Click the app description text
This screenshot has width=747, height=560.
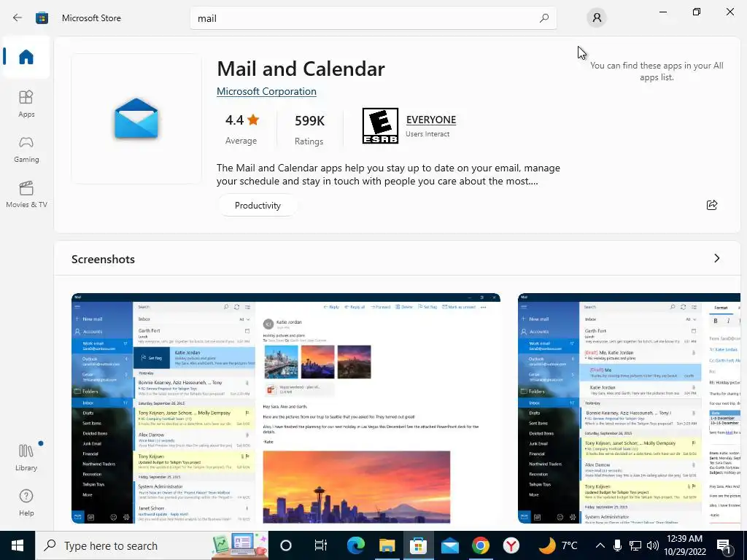pyautogui.click(x=388, y=174)
